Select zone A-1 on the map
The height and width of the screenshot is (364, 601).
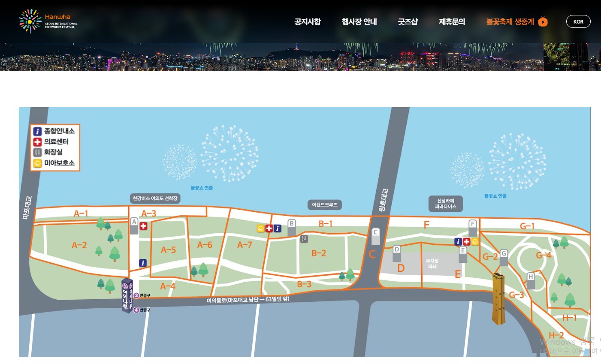tap(81, 213)
